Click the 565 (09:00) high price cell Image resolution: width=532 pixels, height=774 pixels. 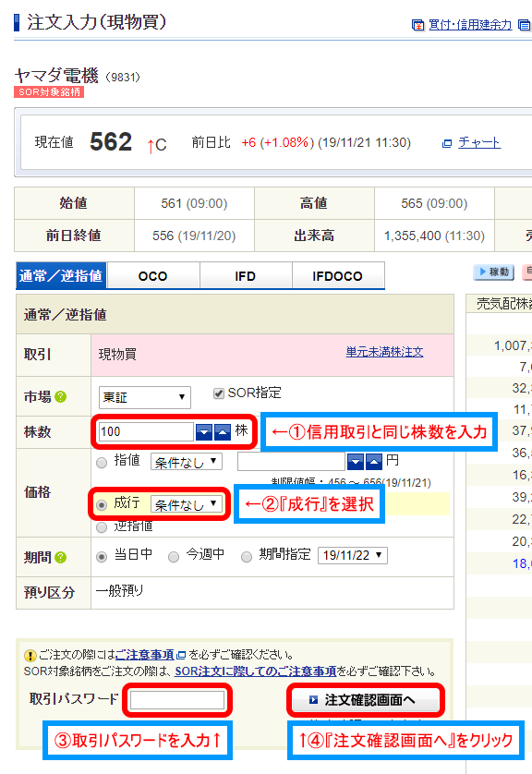pos(434,203)
